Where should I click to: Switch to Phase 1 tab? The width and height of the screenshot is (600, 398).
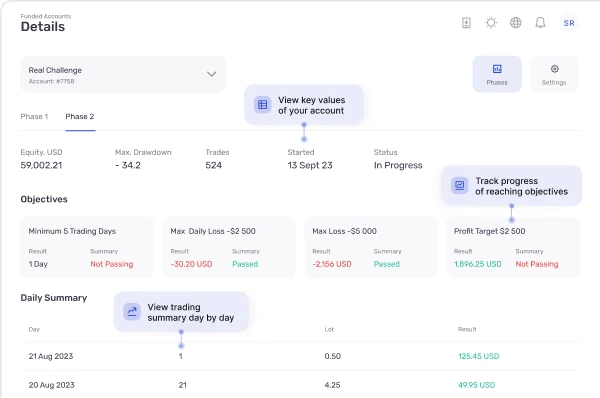click(x=34, y=117)
